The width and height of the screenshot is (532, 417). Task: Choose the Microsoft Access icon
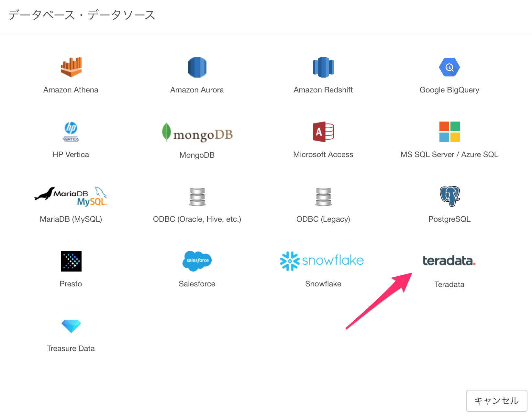point(323,132)
